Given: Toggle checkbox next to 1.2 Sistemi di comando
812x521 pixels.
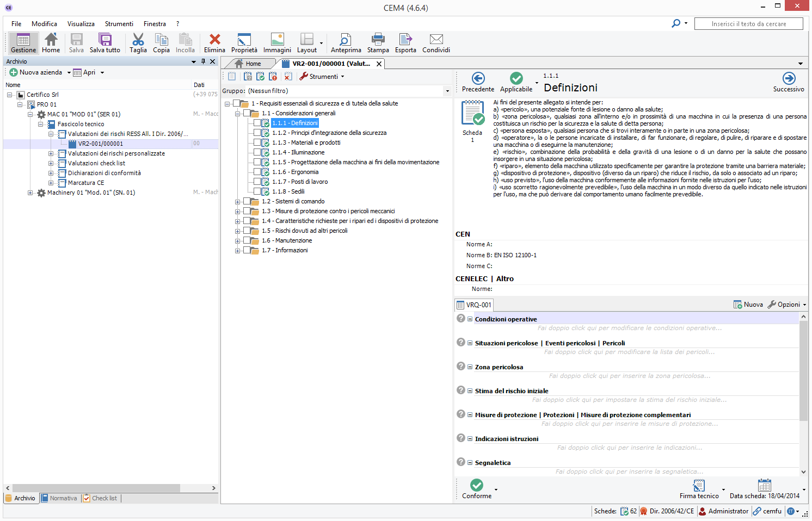Looking at the screenshot, I should [247, 201].
